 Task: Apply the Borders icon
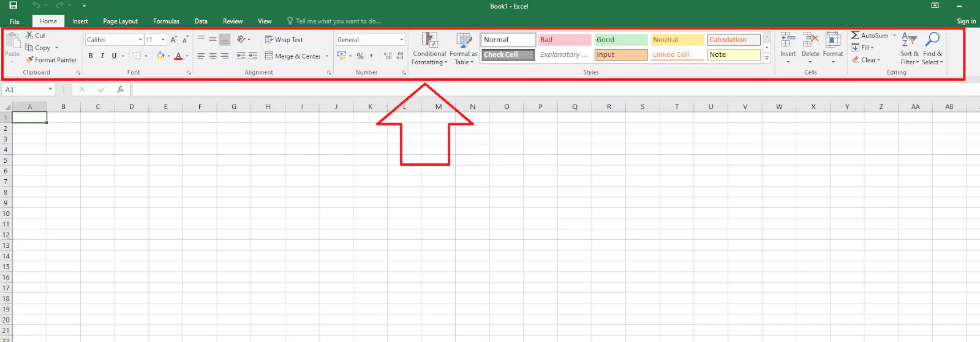coord(137,56)
